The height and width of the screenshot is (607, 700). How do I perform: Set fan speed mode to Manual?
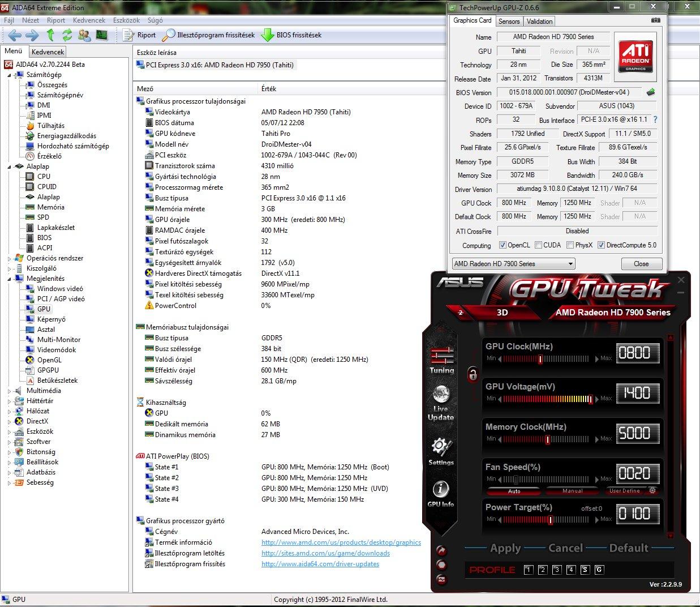coord(572,491)
